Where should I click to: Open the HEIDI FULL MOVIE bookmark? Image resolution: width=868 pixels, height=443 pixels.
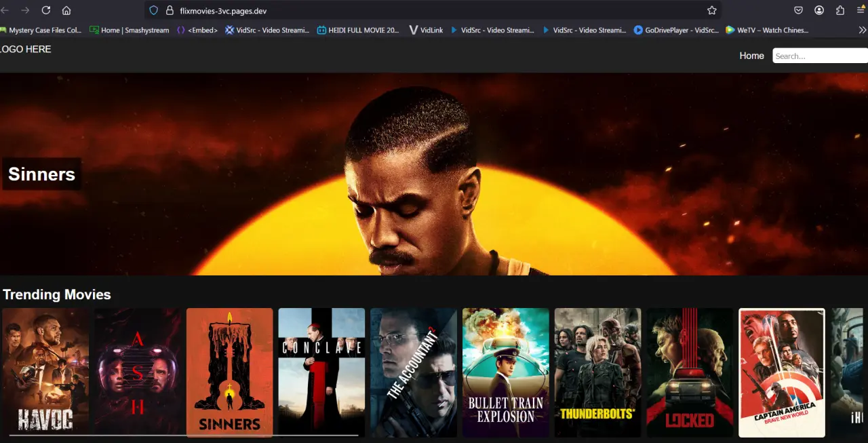coord(358,30)
